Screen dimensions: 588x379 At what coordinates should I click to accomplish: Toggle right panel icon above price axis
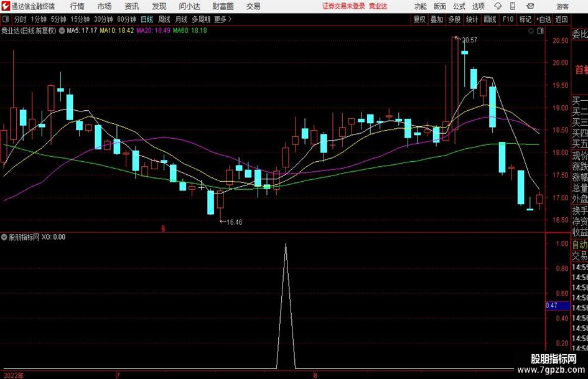click(x=540, y=31)
